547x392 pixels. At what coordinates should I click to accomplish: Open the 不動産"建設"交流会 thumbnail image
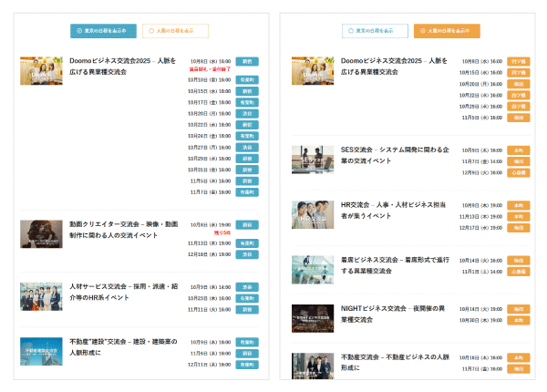[x=41, y=352]
